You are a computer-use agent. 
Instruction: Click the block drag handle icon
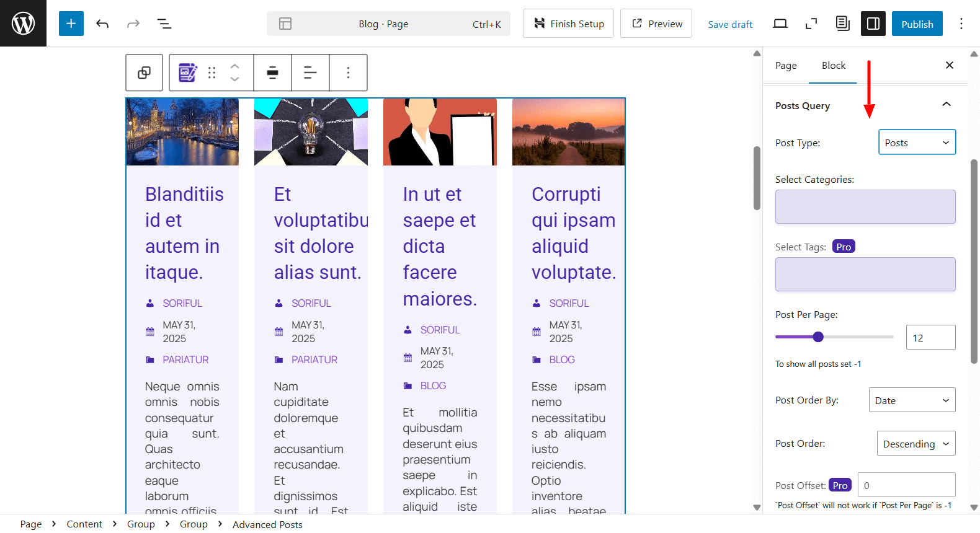212,73
